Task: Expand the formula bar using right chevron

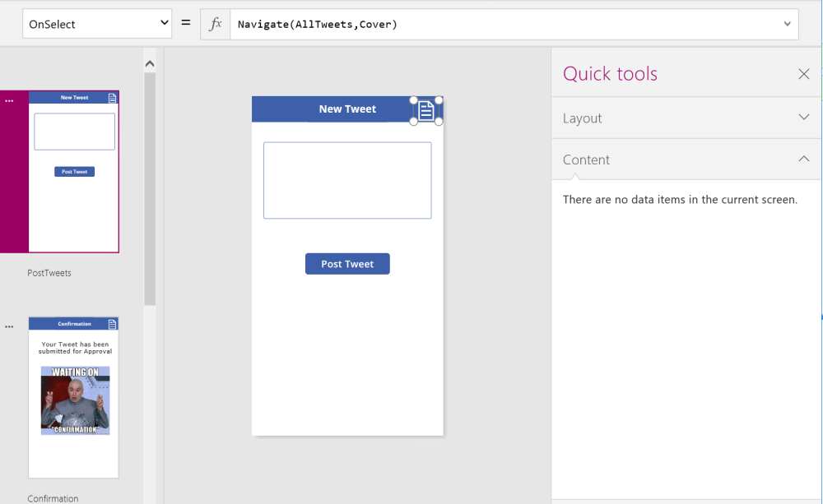Action: click(x=788, y=25)
